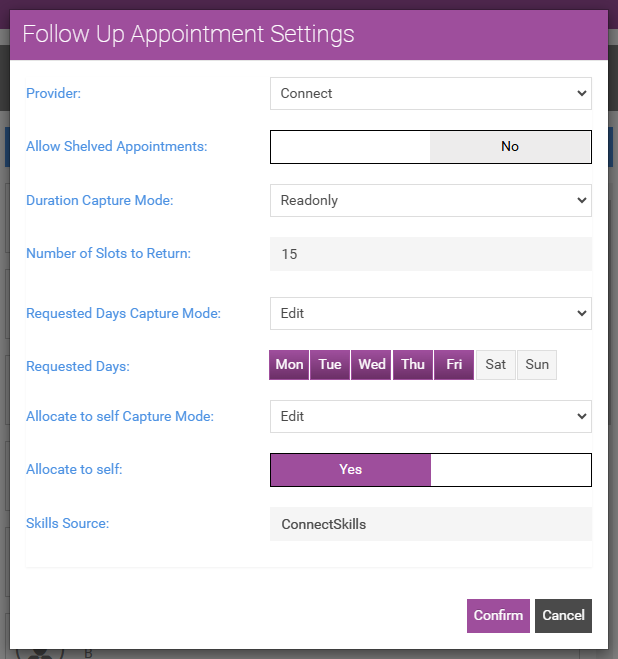The image size is (618, 659).
Task: Click the Provider label
Action: pos(53,93)
